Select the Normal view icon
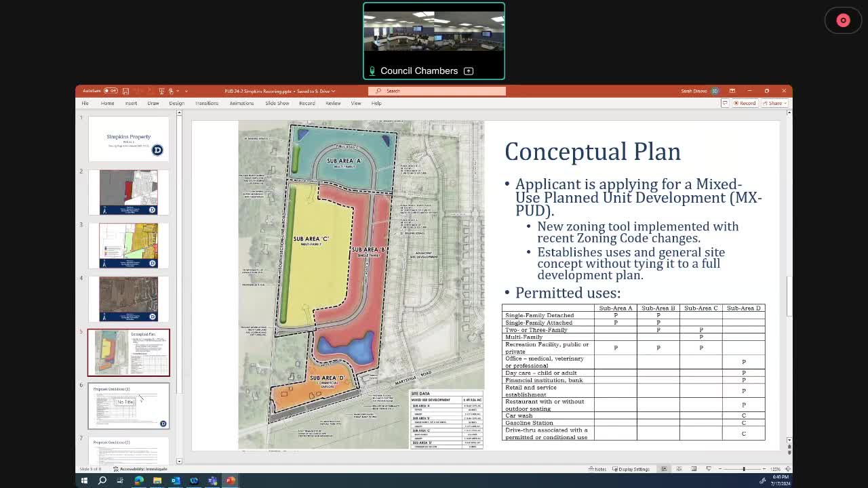Image resolution: width=868 pixels, height=488 pixels. coord(664,468)
